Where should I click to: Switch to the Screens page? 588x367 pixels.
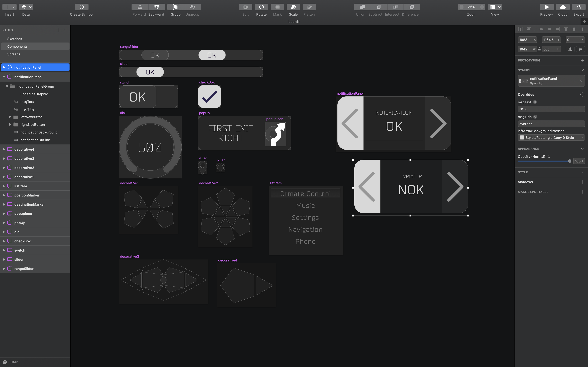point(14,54)
